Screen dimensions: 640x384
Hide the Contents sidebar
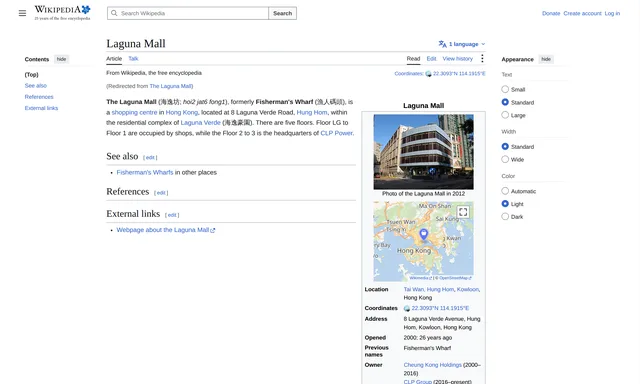click(x=61, y=59)
